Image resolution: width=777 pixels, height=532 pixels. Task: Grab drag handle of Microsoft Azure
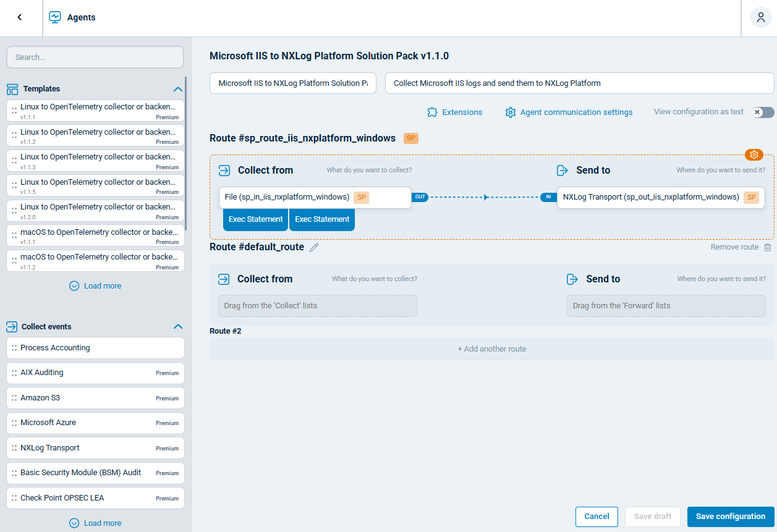click(x=14, y=423)
